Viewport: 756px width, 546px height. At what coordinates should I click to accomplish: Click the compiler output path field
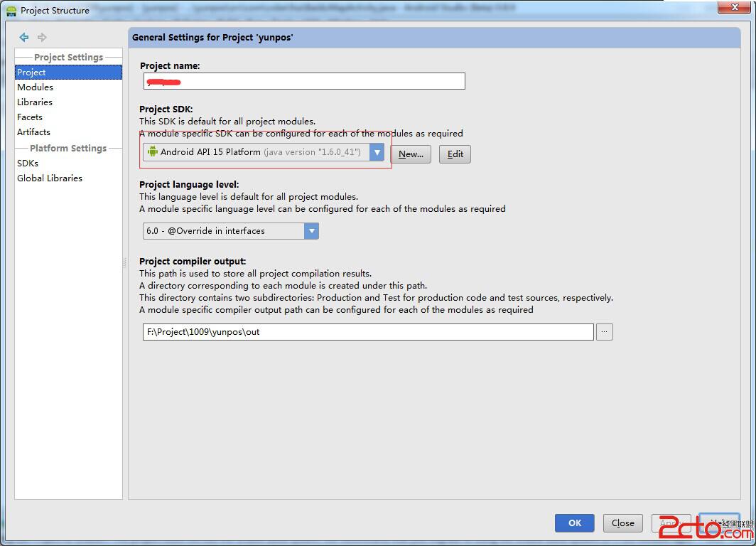tap(368, 332)
